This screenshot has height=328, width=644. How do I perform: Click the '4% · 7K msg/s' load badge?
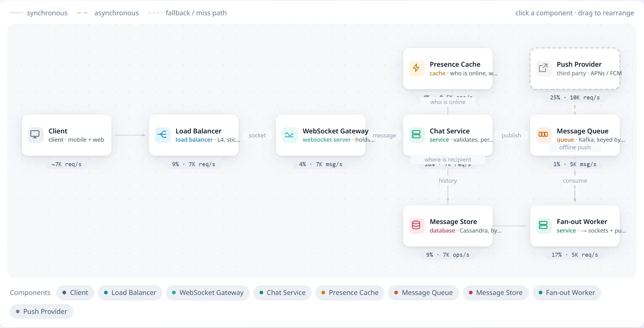pos(321,164)
